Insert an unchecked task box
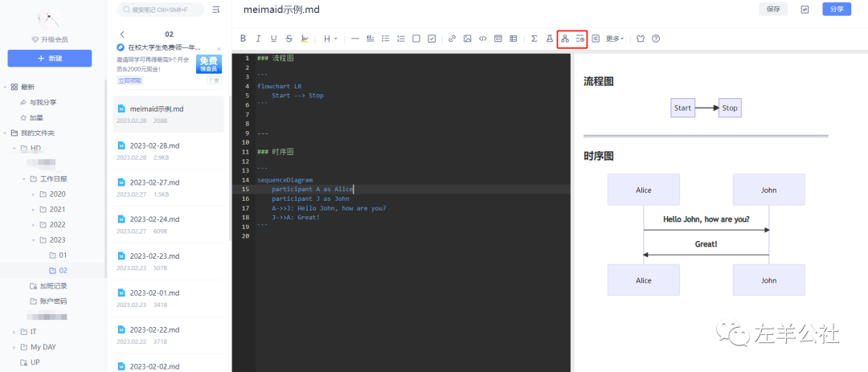 [416, 39]
